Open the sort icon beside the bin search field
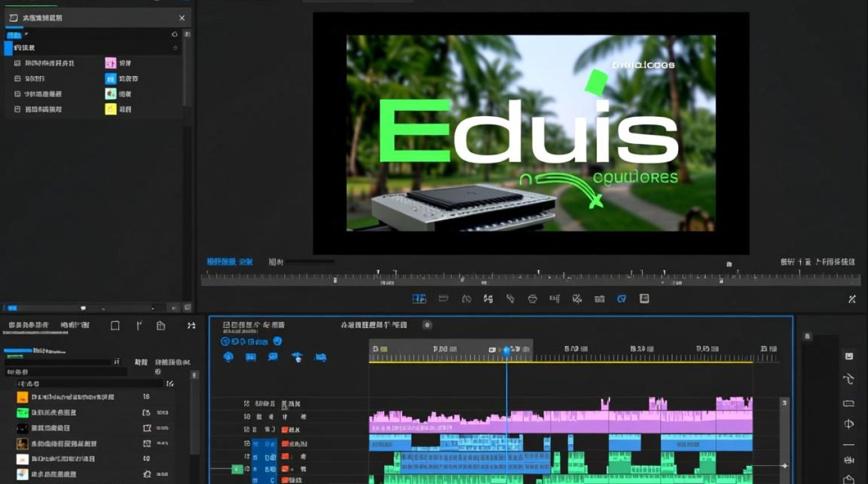Image resolution: width=868 pixels, height=484 pixels. point(117,362)
